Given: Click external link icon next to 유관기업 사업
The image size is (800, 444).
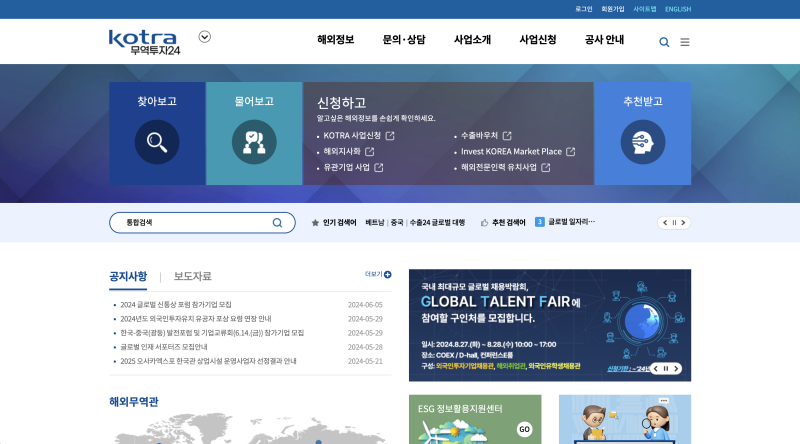Looking at the screenshot, I should coord(379,167).
